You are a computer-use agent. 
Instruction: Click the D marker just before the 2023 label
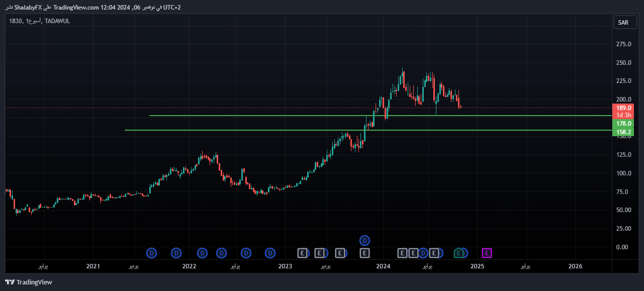tap(270, 253)
